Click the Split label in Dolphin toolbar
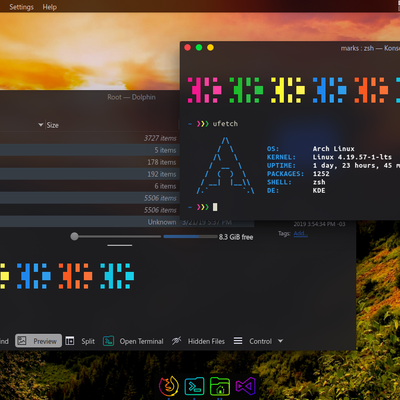Screen dimensions: 400x400 (x=88, y=341)
